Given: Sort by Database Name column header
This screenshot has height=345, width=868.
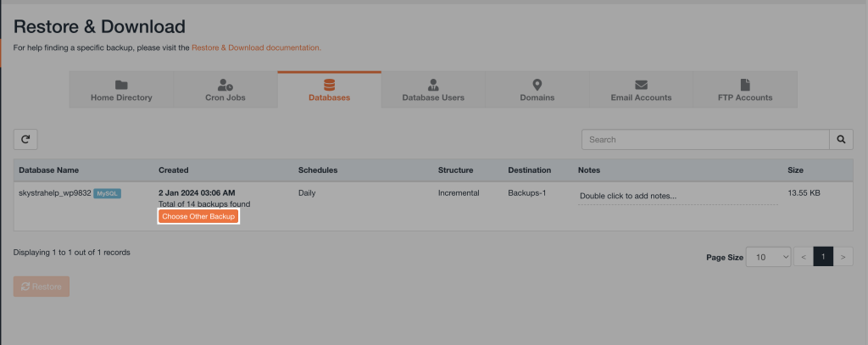Looking at the screenshot, I should pyautogui.click(x=48, y=170).
